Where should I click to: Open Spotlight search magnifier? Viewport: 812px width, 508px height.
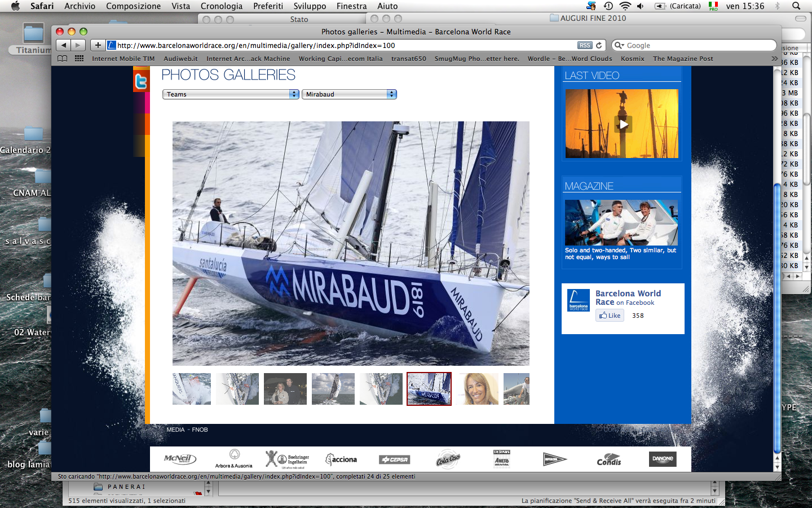coord(796,6)
